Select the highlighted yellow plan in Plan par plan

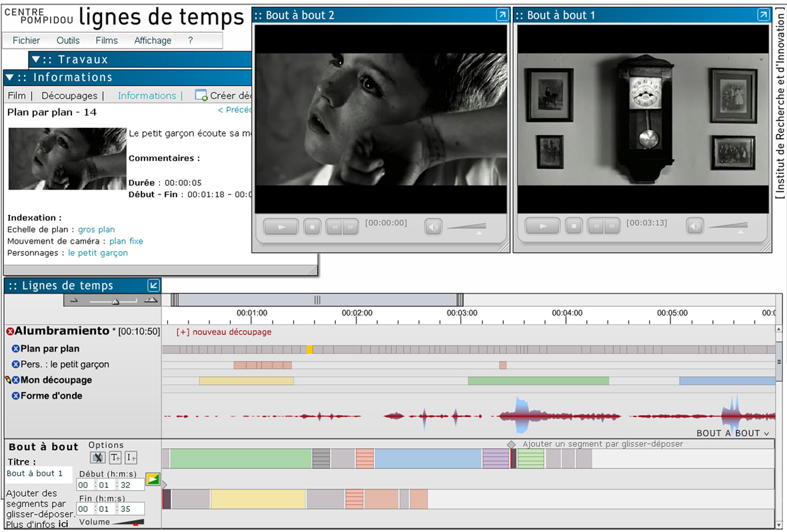(310, 350)
